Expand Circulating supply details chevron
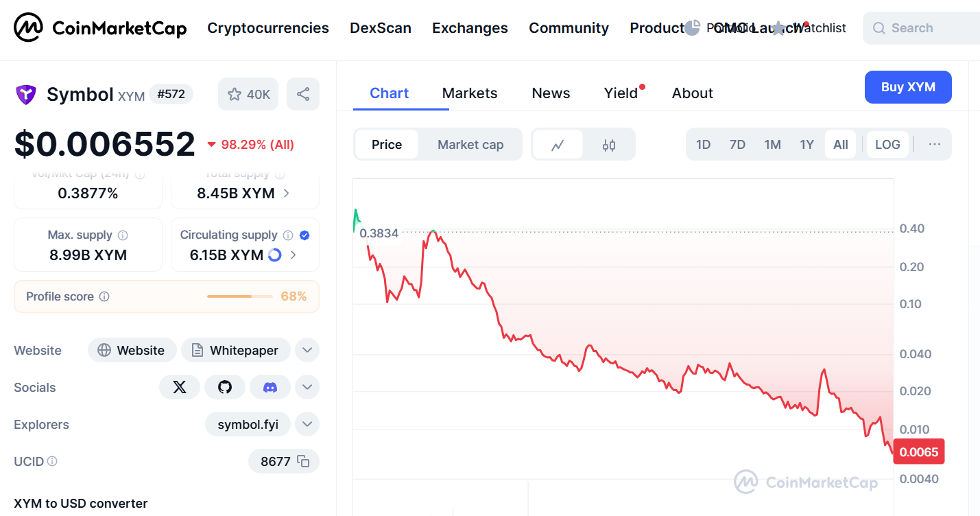 [294, 255]
